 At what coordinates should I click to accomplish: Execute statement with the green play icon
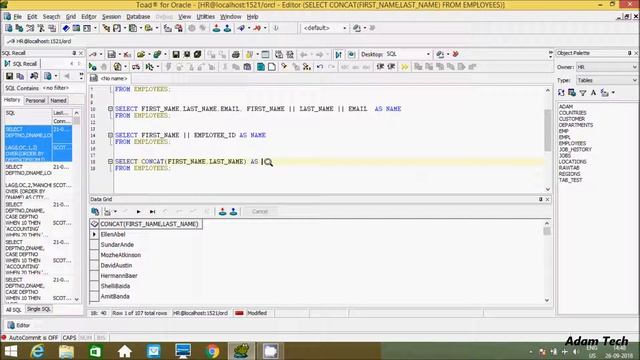(93, 67)
